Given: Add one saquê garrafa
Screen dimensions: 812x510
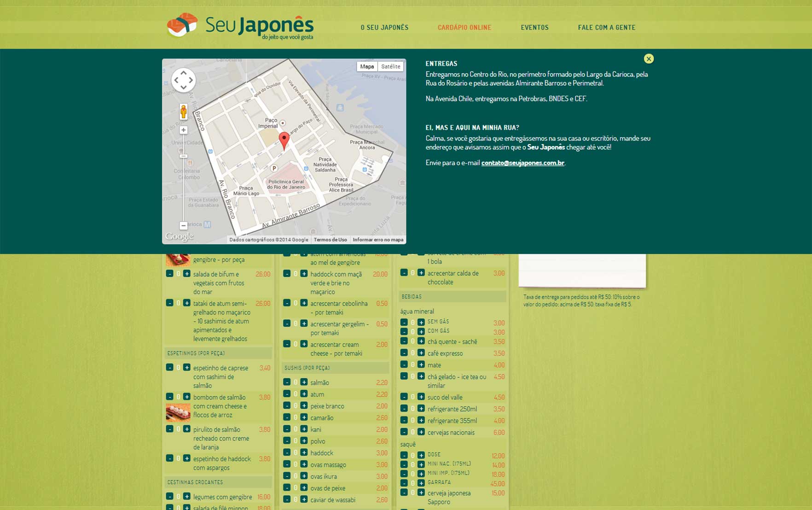Looking at the screenshot, I should point(421,483).
